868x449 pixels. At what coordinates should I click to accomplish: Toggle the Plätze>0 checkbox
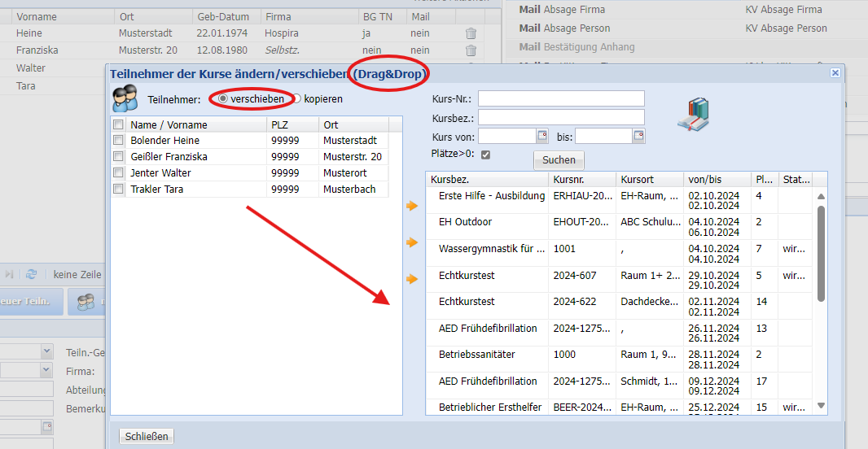(x=485, y=154)
